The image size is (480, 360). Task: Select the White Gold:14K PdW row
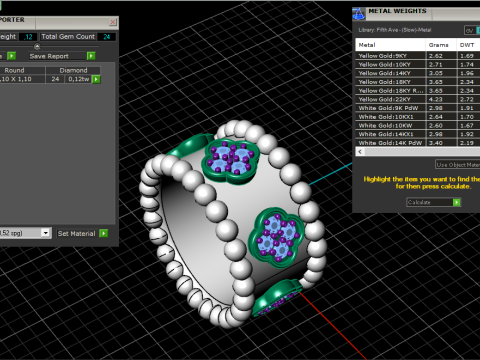[418, 142]
